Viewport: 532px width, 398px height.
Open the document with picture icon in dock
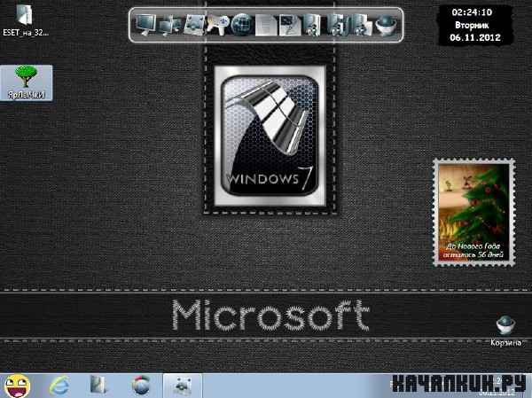coord(289,26)
